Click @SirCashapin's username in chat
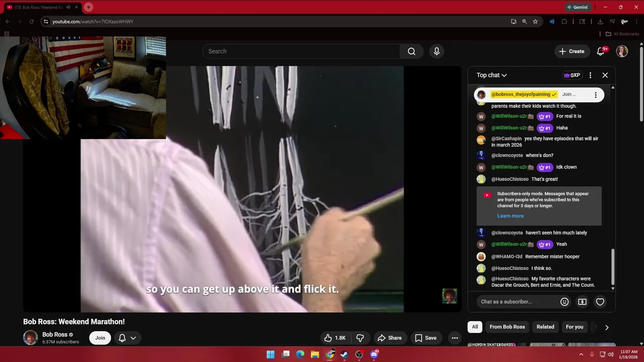The height and width of the screenshot is (362, 644). click(x=506, y=139)
